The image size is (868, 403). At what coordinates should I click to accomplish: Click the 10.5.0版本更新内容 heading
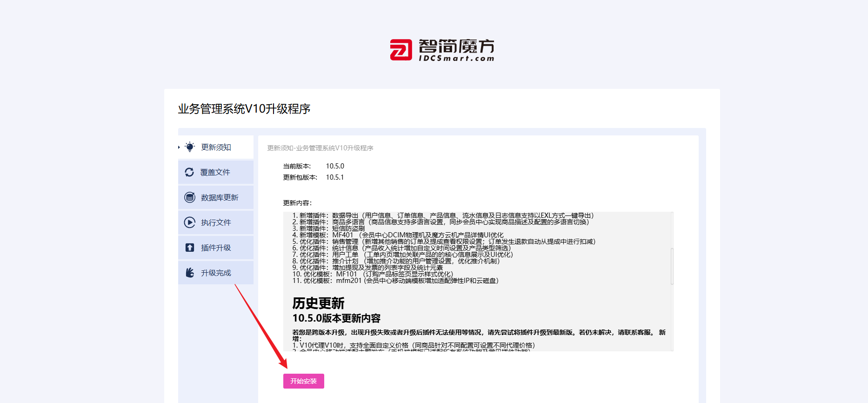(336, 318)
